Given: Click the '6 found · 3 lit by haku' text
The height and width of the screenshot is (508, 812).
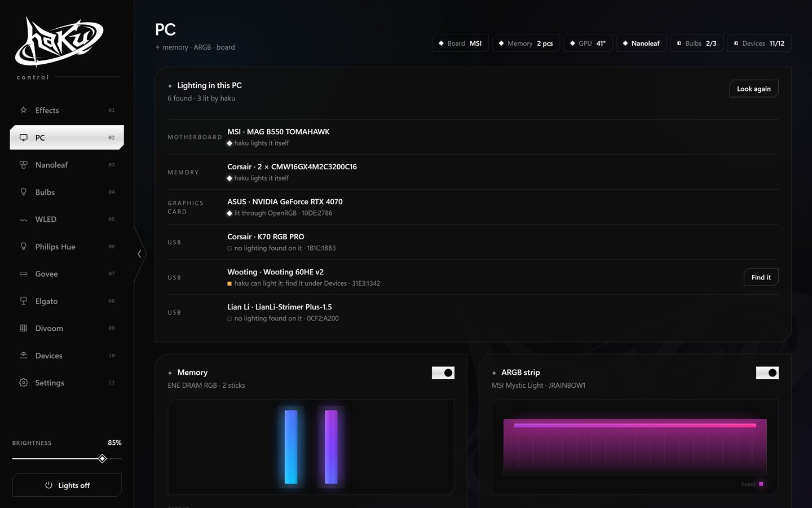Looking at the screenshot, I should [201, 98].
